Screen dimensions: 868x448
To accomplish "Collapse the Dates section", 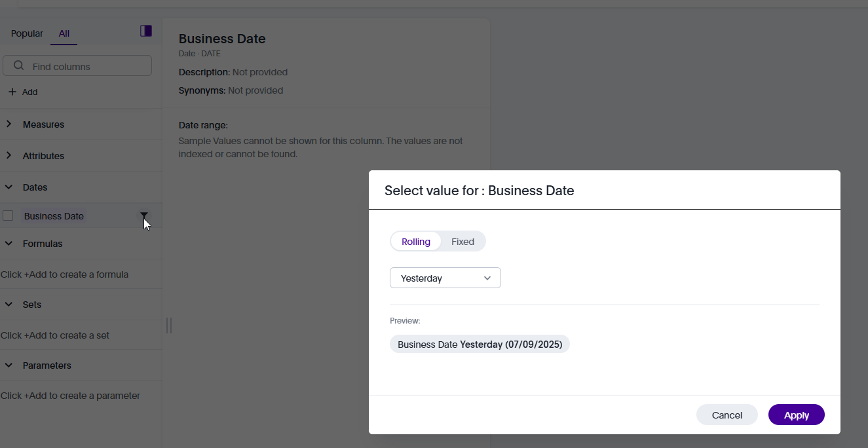I will click(9, 187).
